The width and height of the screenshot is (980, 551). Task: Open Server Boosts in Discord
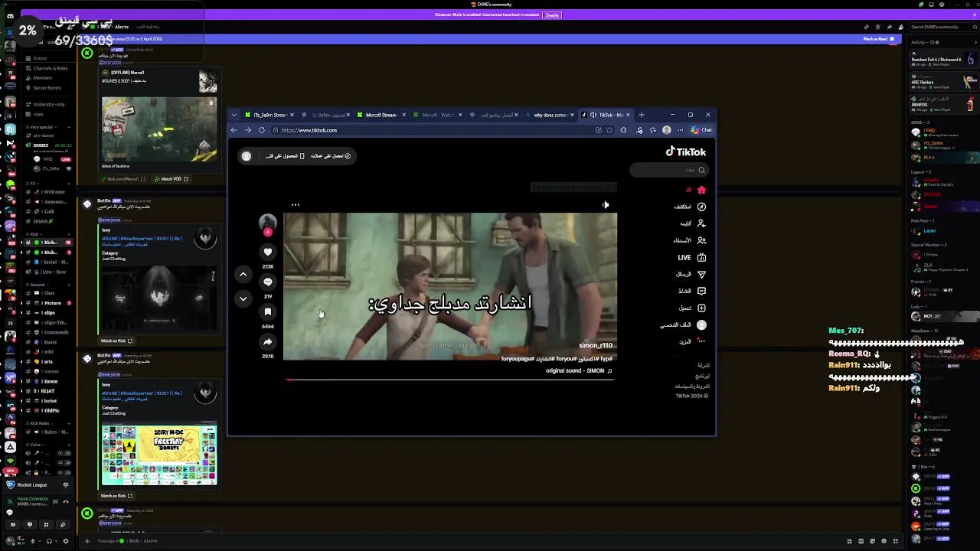click(47, 87)
